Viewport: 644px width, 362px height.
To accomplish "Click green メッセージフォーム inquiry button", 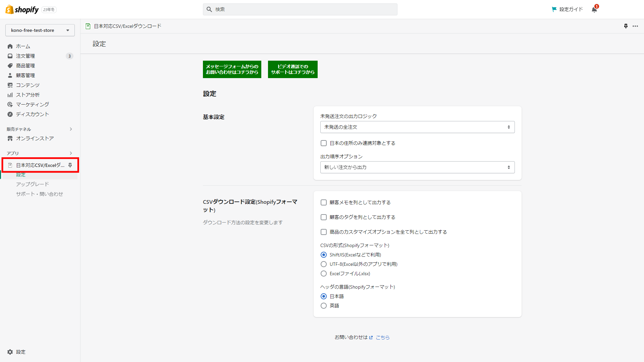I will [x=232, y=69].
